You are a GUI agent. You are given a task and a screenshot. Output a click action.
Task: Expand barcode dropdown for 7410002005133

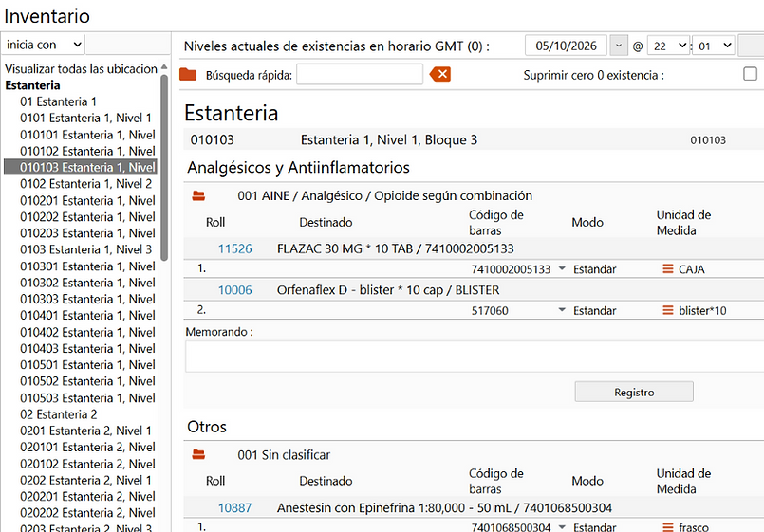pos(562,268)
